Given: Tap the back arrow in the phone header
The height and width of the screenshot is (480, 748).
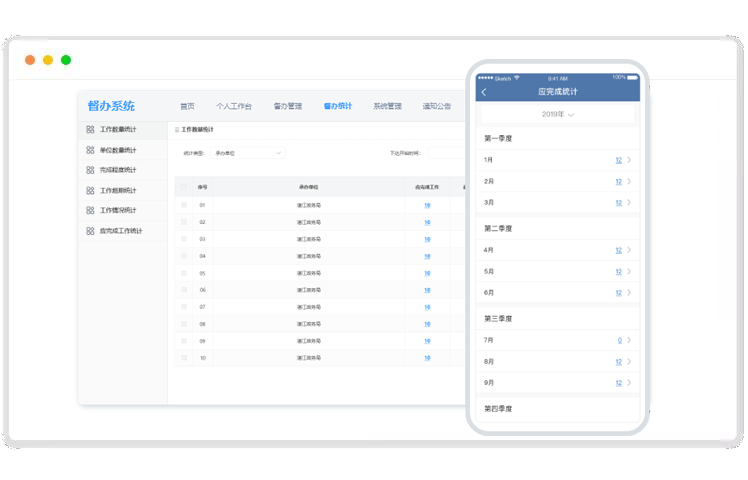Looking at the screenshot, I should 484,92.
